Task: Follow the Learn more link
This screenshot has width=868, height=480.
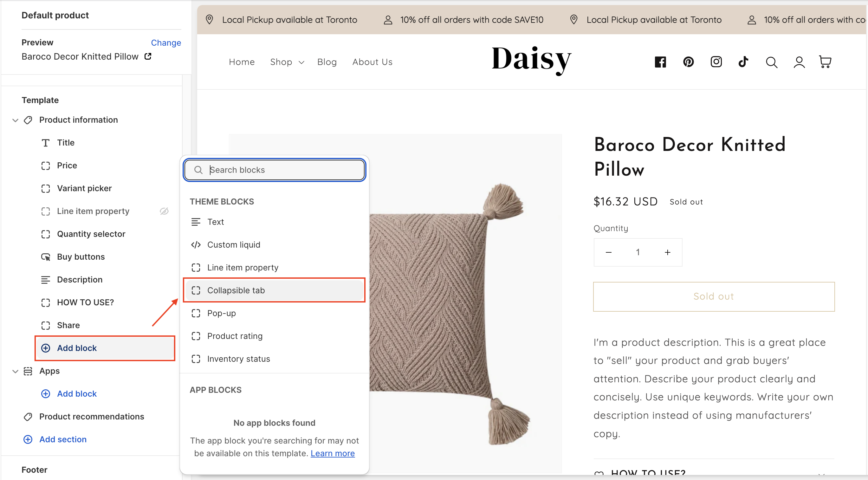Action: click(332, 453)
